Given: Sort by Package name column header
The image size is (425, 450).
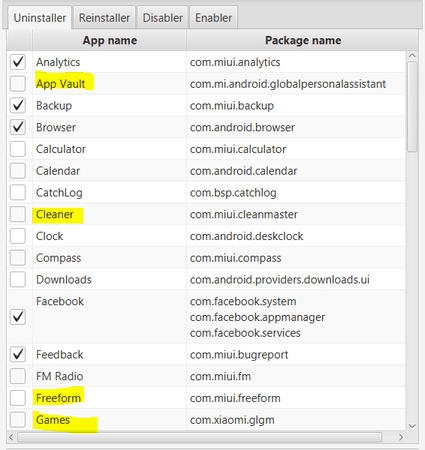Looking at the screenshot, I should click(x=303, y=40).
